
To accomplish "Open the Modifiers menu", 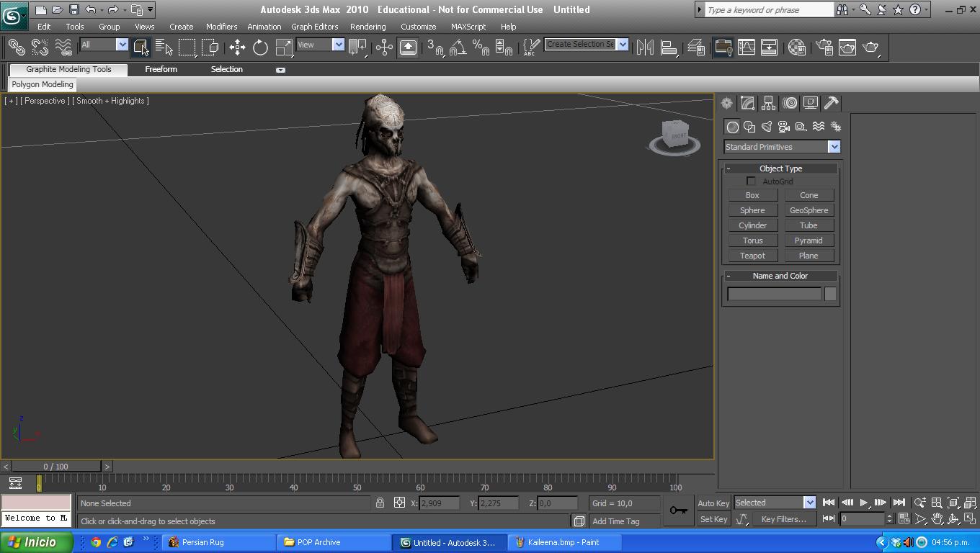I will 221,27.
